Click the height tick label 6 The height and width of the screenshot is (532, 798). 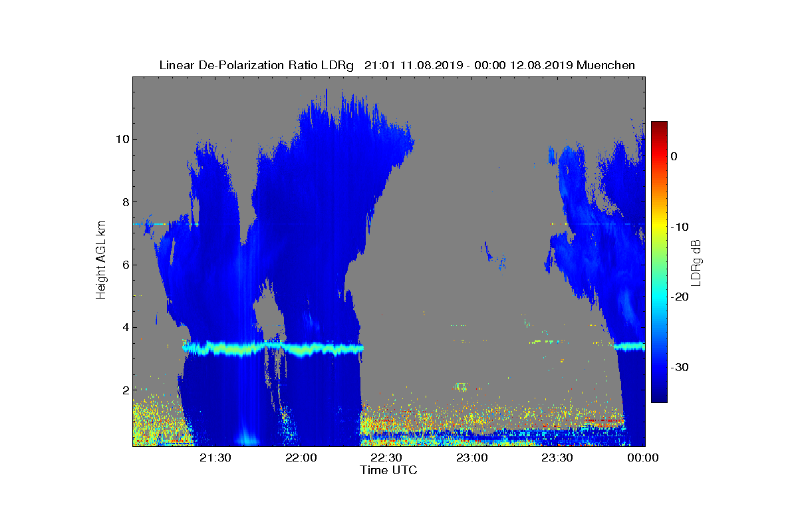[124, 265]
